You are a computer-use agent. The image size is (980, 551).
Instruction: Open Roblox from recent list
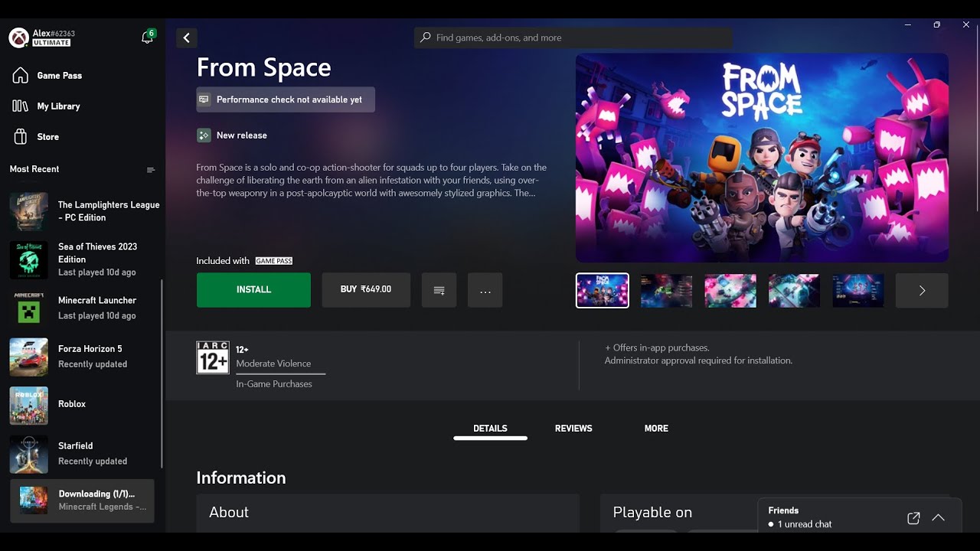click(x=83, y=405)
